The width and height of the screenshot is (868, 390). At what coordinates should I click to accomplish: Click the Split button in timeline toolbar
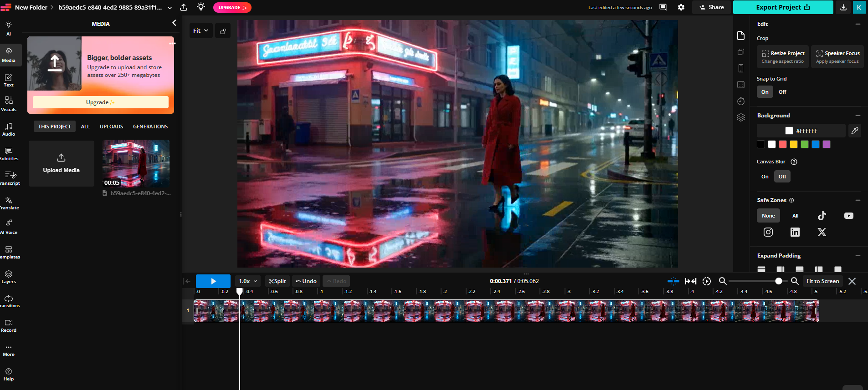pos(277,281)
